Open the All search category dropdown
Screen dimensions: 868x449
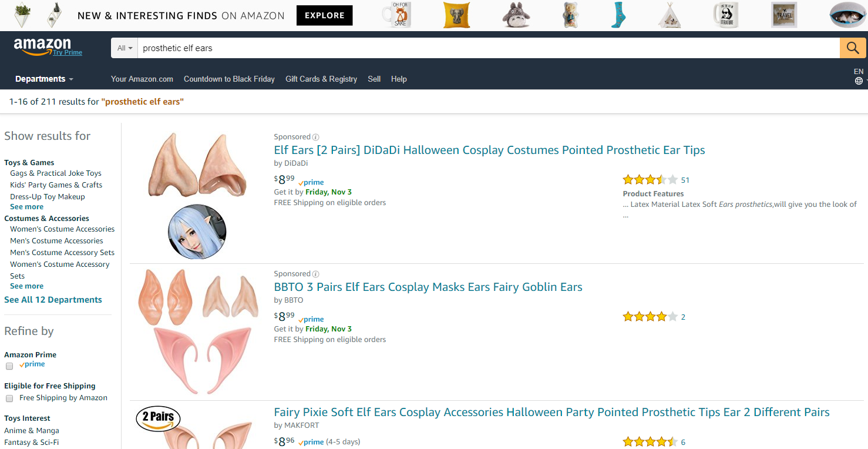(125, 48)
